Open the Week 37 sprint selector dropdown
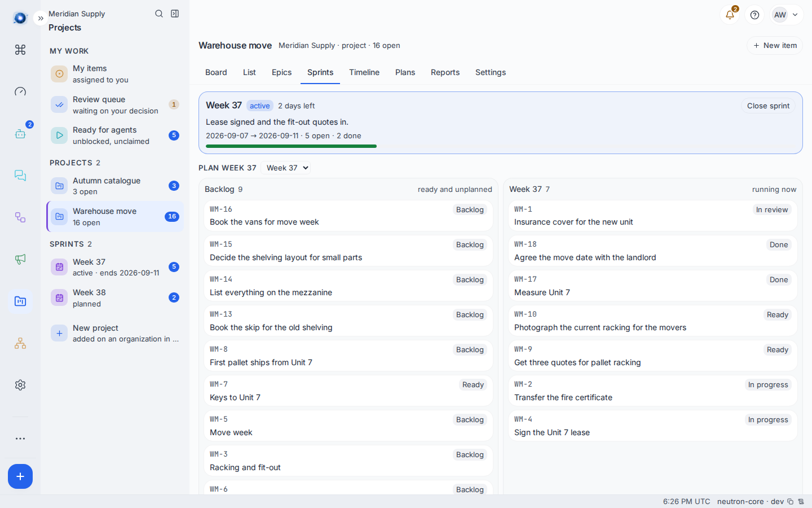 (x=285, y=168)
